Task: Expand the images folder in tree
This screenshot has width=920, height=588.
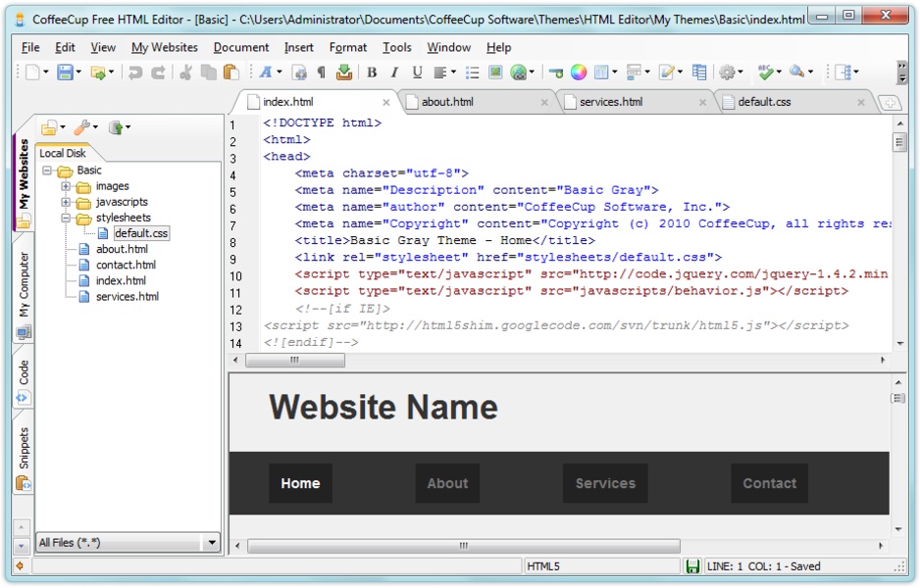Action: [x=66, y=186]
